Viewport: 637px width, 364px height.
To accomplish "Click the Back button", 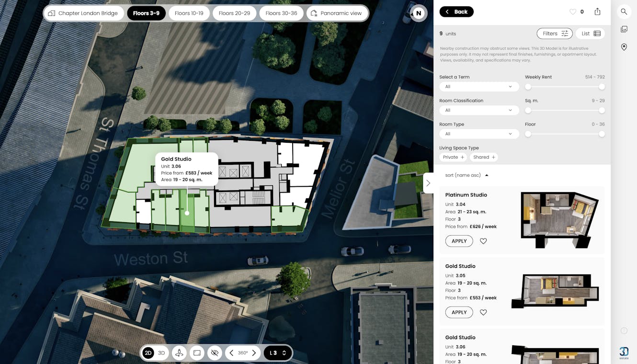I will (456, 11).
